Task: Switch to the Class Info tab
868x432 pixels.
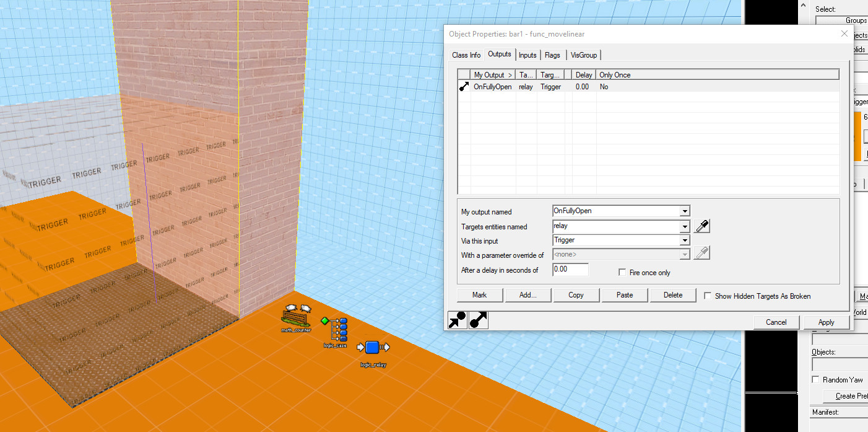Action: pos(466,55)
